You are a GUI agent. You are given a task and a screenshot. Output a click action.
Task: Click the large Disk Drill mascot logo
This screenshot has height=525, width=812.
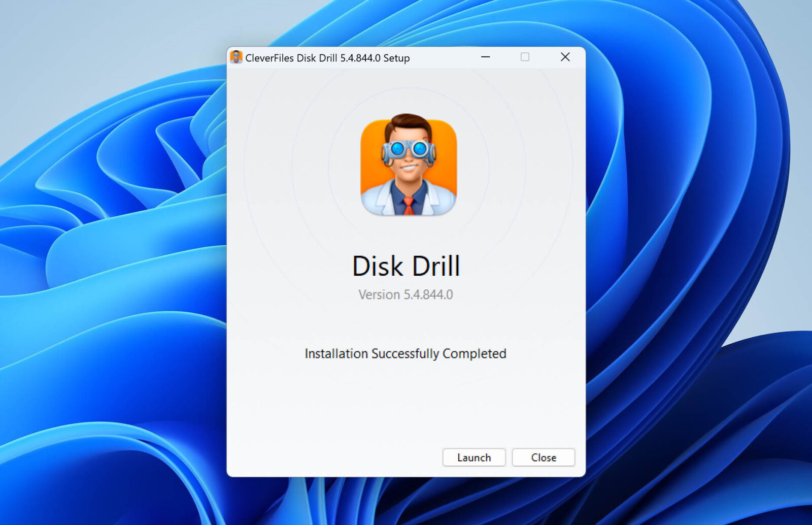[x=409, y=166]
